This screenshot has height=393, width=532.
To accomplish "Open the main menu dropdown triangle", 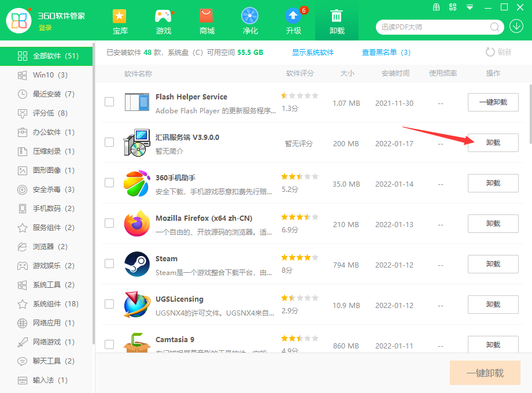I will 470,7.
